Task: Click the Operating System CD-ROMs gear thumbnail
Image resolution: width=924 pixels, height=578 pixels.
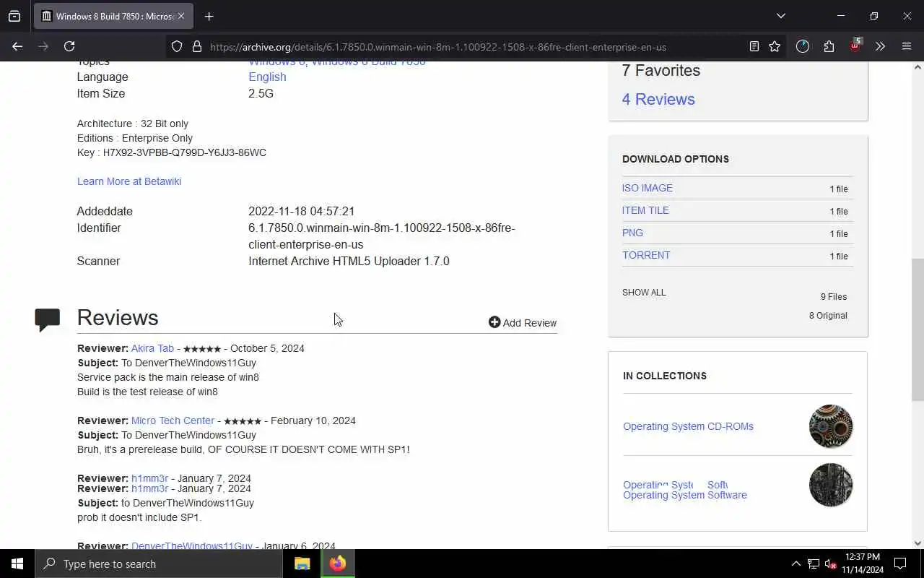Action: click(831, 426)
